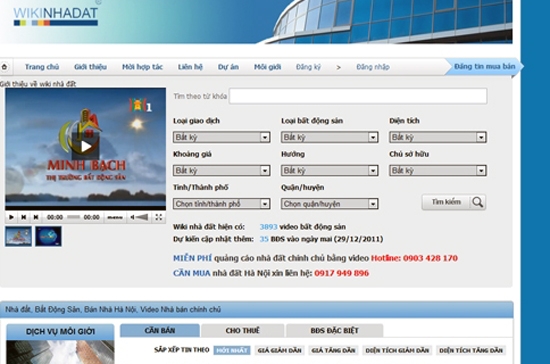The height and width of the screenshot is (364, 550).
Task: Click the DỊCH VỤ MÔI GIỚI panel header
Action: (60, 331)
